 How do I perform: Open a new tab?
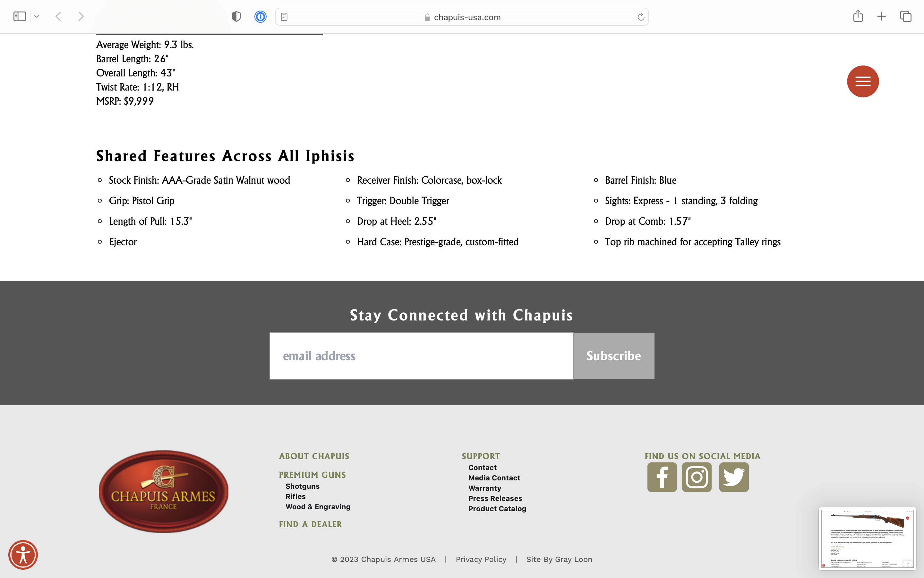pos(881,16)
